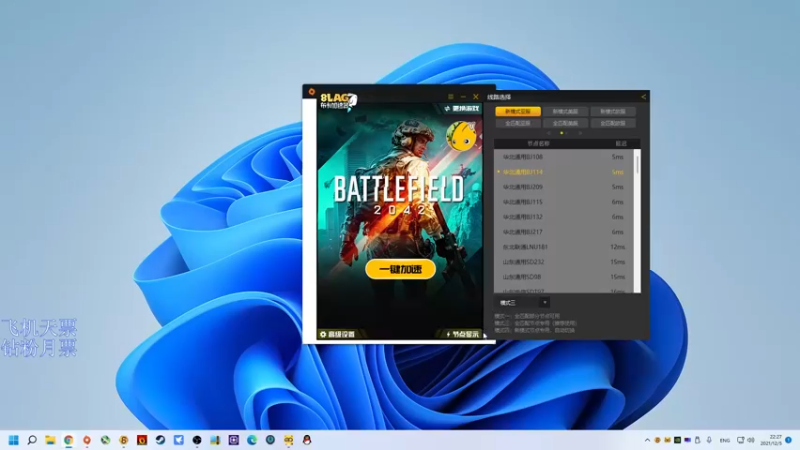Open the clock showing 22:27
Screen dimensions: 800x450
coord(771,440)
